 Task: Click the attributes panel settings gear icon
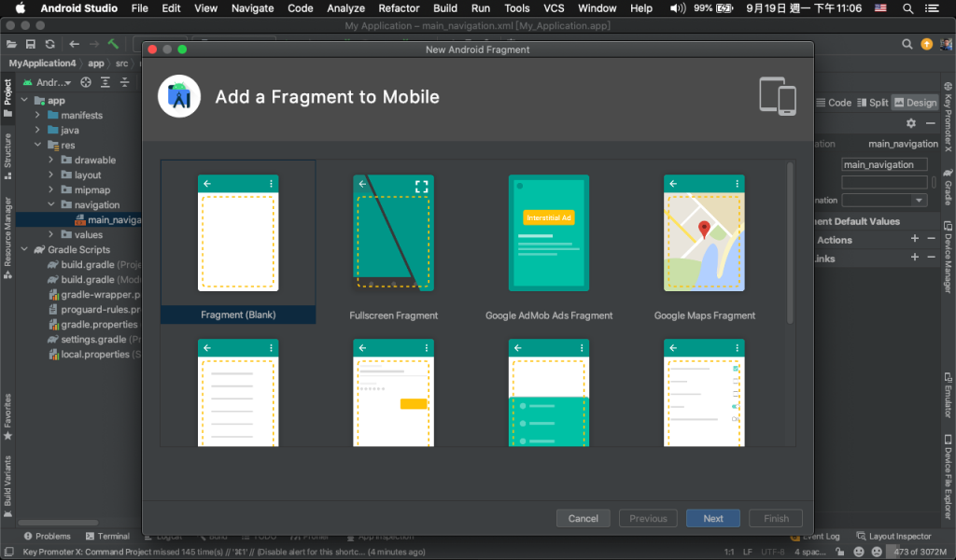click(911, 123)
